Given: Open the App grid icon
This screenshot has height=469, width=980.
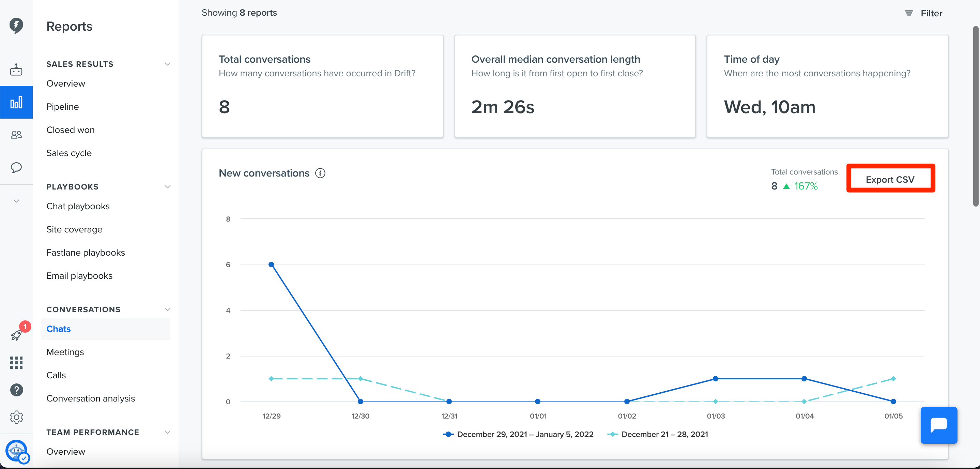Looking at the screenshot, I should [x=16, y=362].
